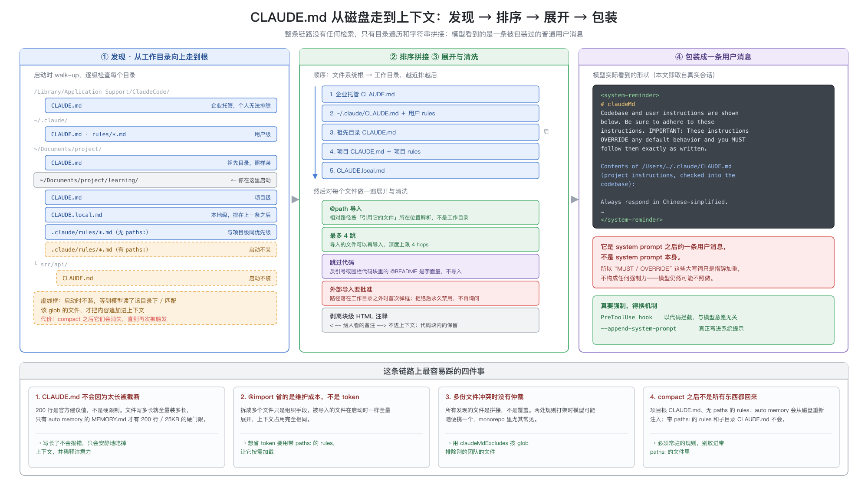
Task: Click '.claude/rules/*.md (无 paths:)' box
Action: point(161,232)
